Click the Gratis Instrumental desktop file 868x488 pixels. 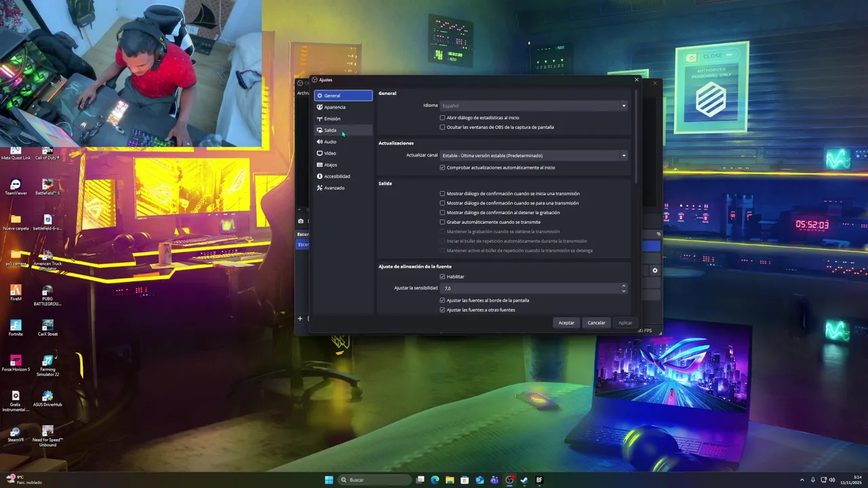[x=16, y=401]
